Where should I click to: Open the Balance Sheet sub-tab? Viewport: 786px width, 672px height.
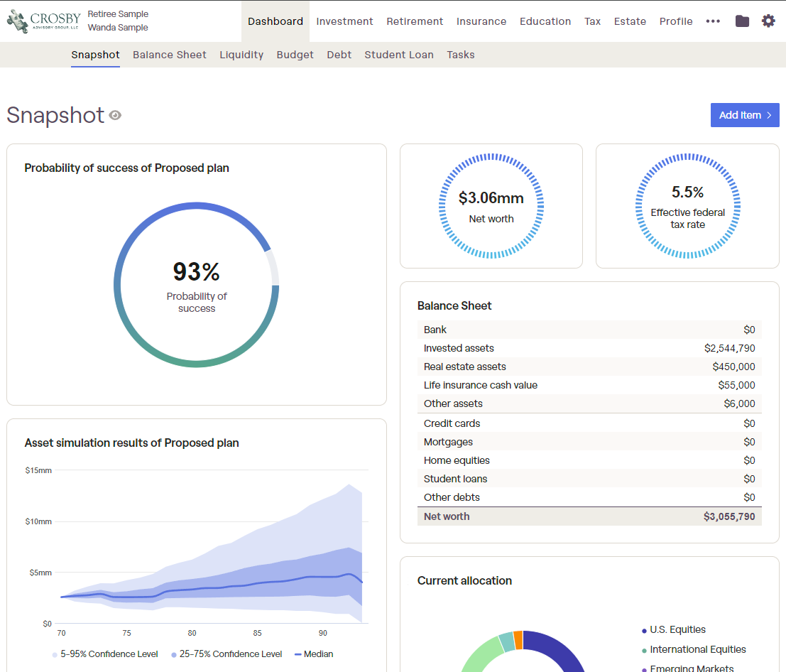coord(170,55)
